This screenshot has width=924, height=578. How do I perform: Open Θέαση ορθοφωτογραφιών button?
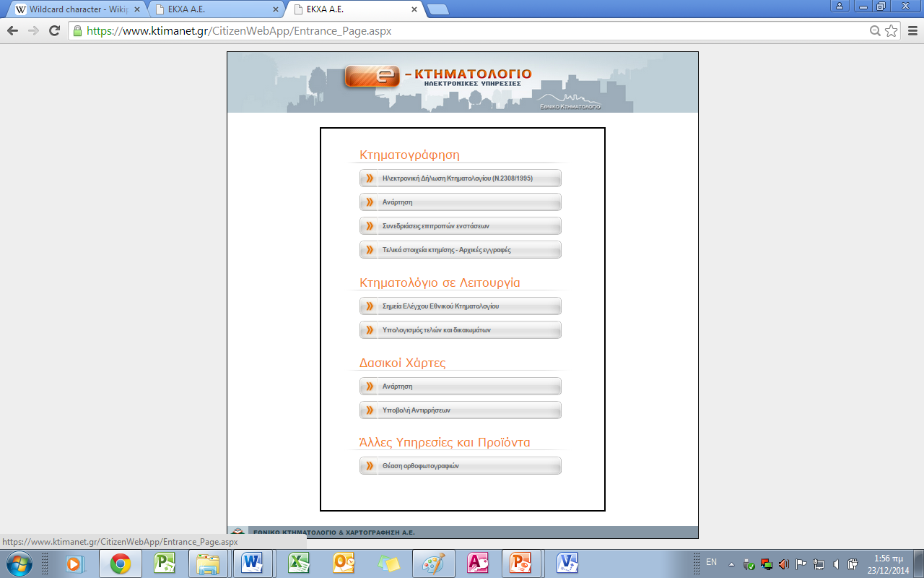pyautogui.click(x=460, y=465)
